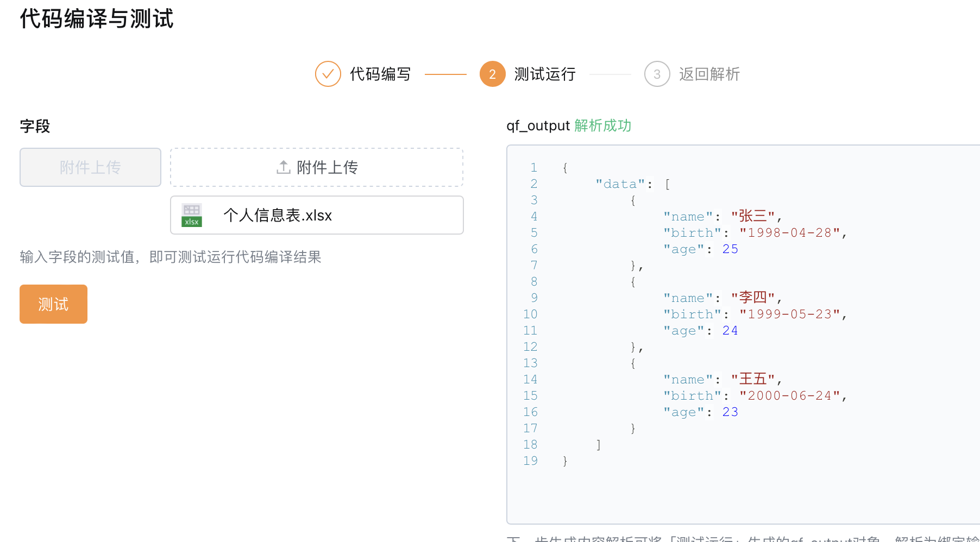Click the orange 测试 button
980x542 pixels.
coord(53,304)
